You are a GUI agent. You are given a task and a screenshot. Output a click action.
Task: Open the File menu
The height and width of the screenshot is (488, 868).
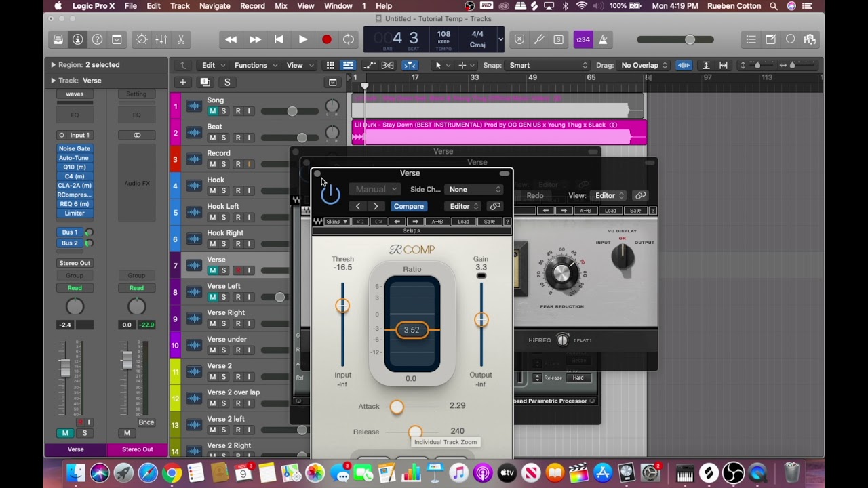(x=130, y=6)
